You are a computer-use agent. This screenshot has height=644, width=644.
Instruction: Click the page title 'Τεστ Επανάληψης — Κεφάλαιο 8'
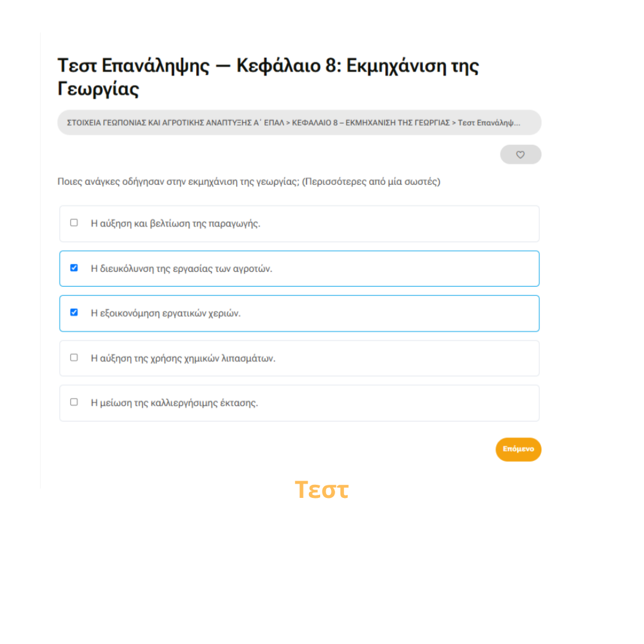(x=199, y=66)
